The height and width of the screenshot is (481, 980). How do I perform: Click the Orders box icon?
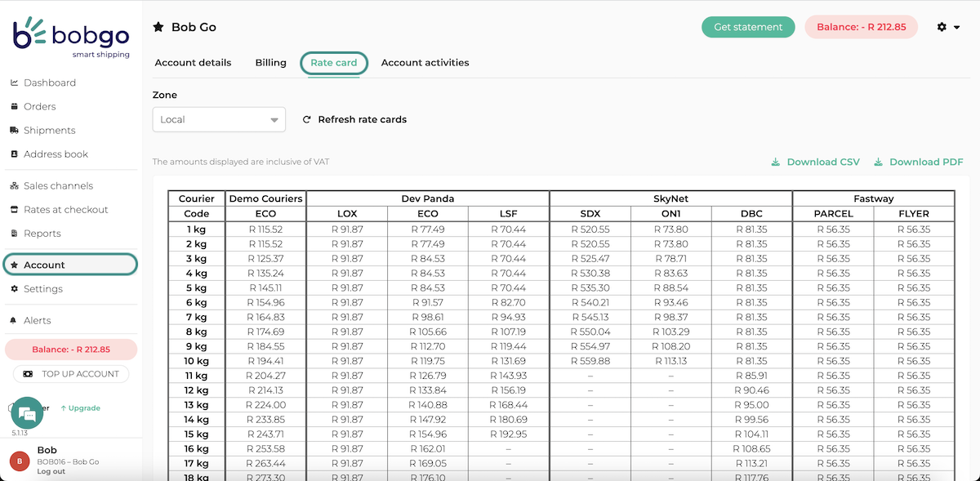click(x=15, y=106)
